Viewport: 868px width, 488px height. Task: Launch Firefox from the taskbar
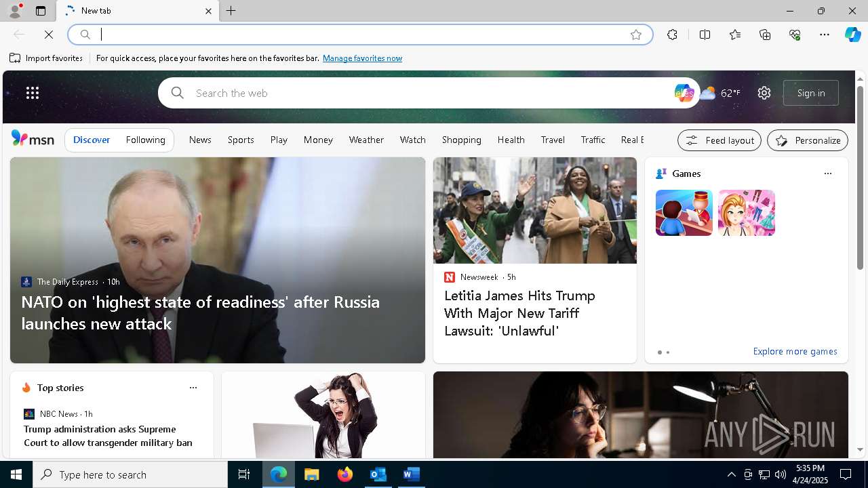point(344,474)
